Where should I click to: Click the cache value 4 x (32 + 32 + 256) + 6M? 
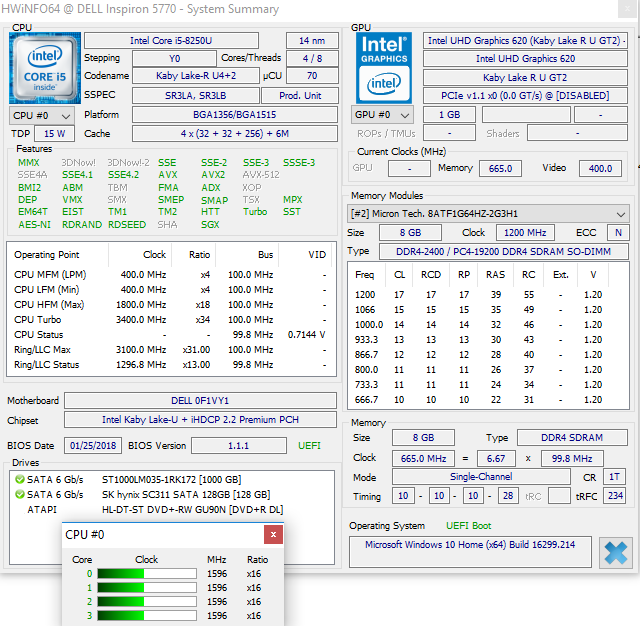235,133
